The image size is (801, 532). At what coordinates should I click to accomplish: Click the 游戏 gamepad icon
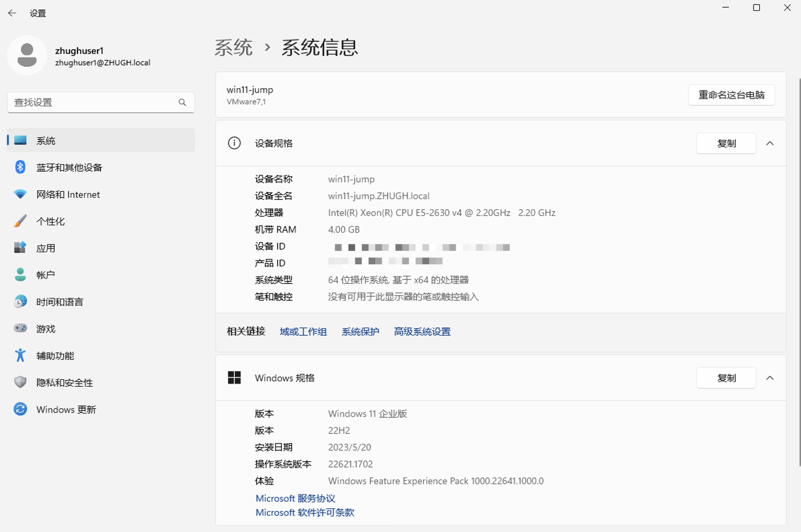(x=21, y=328)
